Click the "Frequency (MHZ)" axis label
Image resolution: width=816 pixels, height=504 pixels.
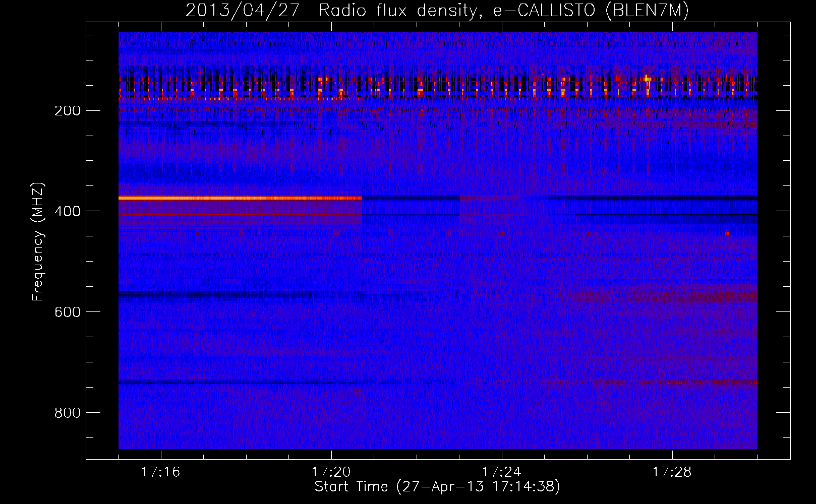[x=38, y=242]
